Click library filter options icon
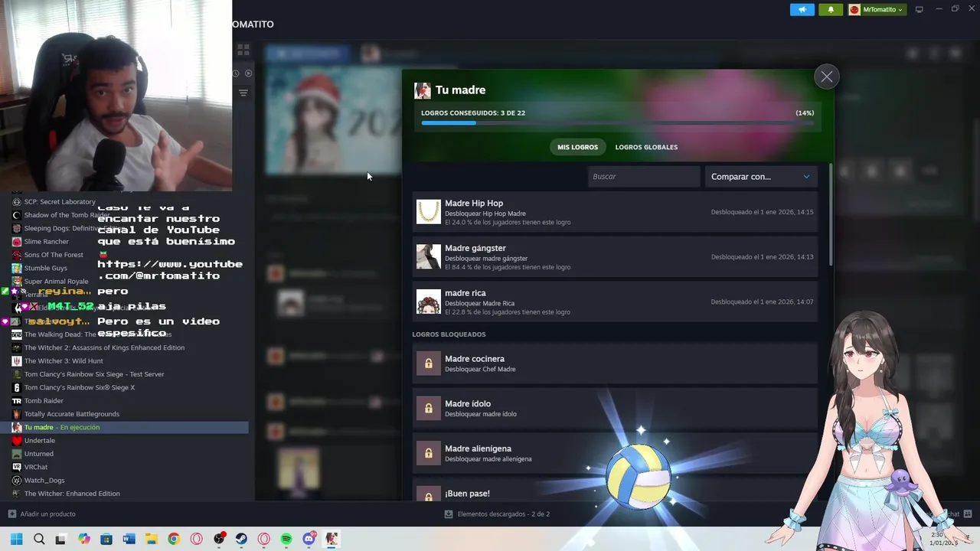 point(243,93)
